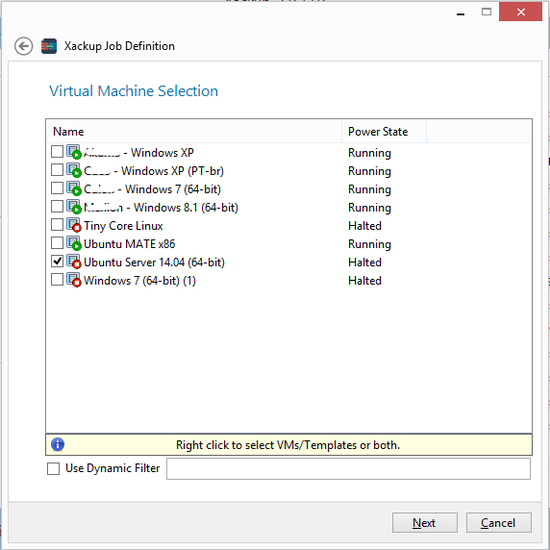Select the Tiny Core Linux row name

tap(123, 226)
